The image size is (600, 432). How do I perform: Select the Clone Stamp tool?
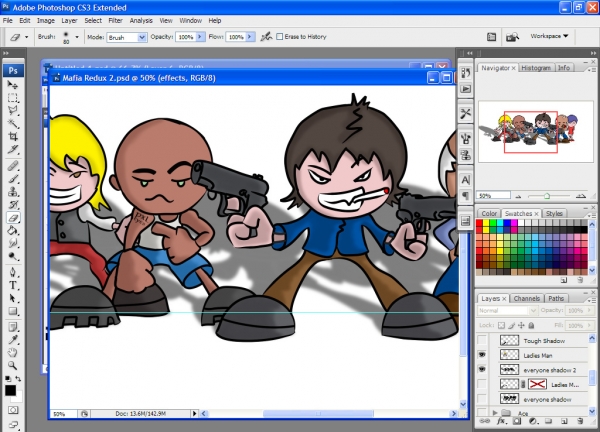pyautogui.click(x=13, y=191)
